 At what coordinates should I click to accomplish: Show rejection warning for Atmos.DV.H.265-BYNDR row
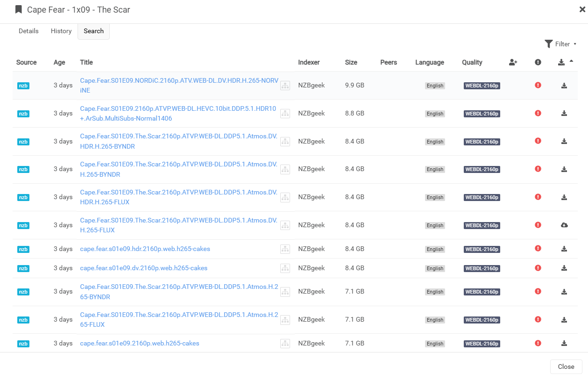click(538, 169)
